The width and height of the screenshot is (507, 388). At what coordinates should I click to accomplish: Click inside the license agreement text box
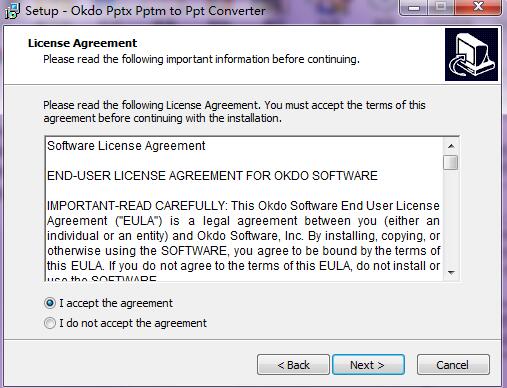pos(244,209)
